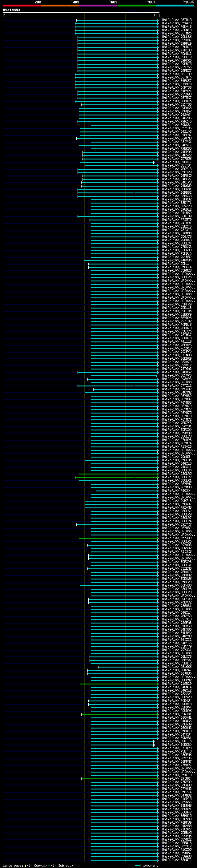This screenshot has width=197, height=868.
Task: Select the UniRef100_A2I3X6 label
Action: click(176, 551)
